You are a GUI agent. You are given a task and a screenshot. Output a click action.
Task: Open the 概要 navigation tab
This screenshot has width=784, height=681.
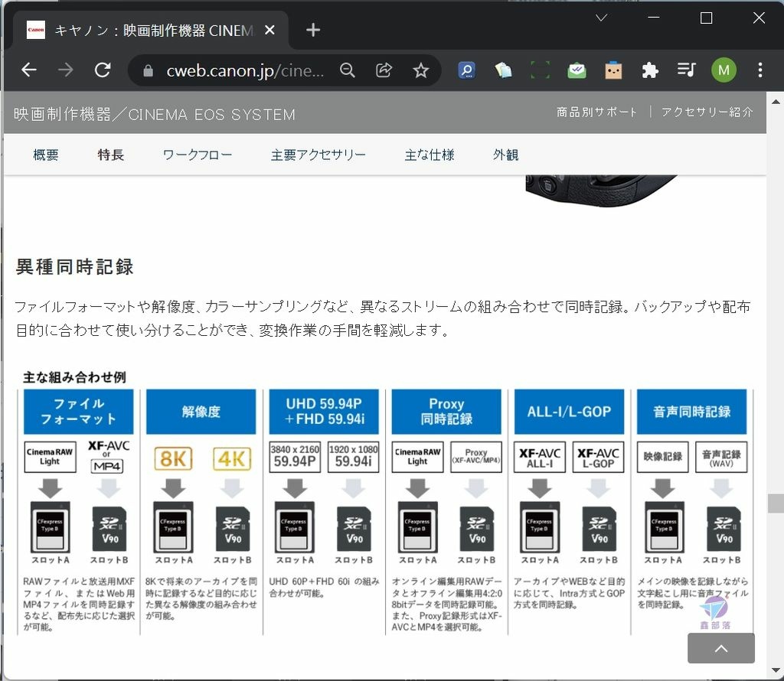point(45,155)
